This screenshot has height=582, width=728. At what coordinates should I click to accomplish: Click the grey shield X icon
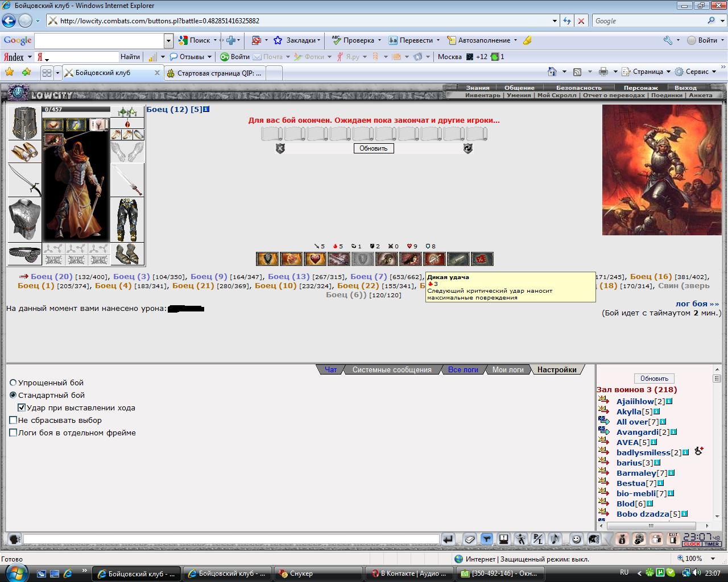pos(280,148)
